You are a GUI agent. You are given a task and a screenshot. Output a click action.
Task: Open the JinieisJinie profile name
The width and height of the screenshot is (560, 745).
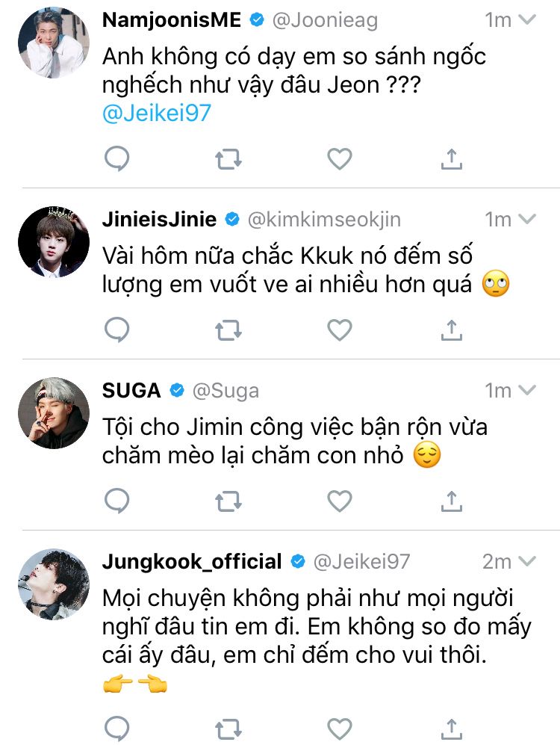[159, 219]
